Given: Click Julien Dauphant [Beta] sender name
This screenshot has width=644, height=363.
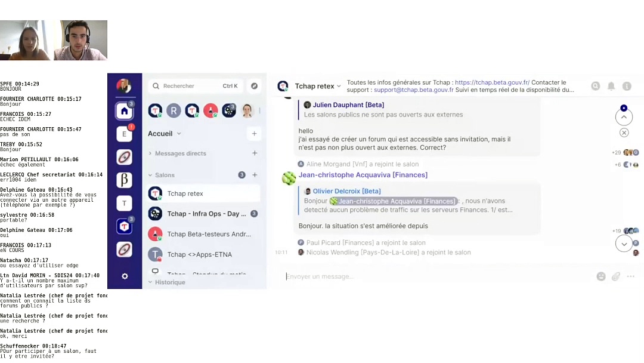Looking at the screenshot, I should tap(348, 105).
